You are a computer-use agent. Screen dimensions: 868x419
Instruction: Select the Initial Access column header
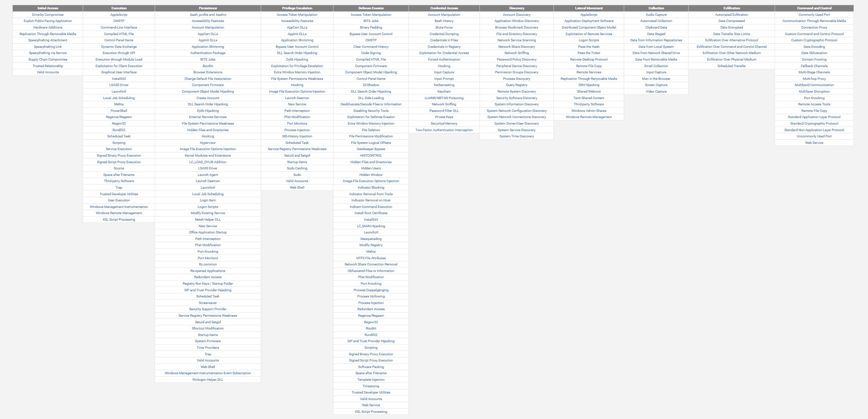pos(48,8)
